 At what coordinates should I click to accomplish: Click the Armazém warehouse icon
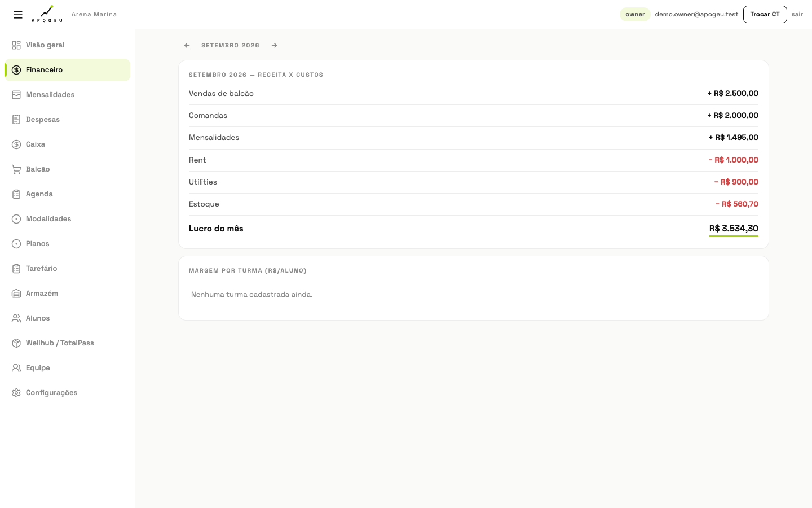(16, 294)
